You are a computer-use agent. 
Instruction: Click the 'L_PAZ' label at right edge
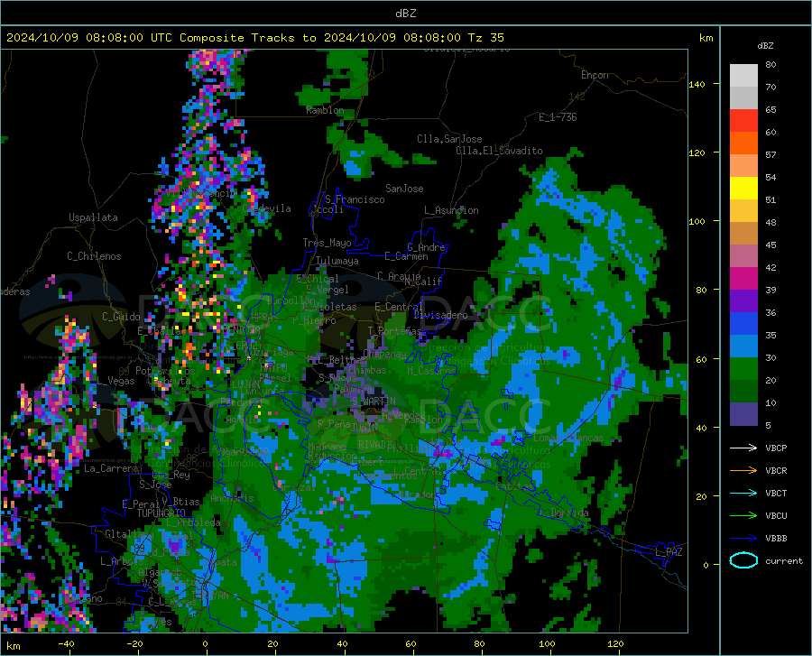(669, 552)
